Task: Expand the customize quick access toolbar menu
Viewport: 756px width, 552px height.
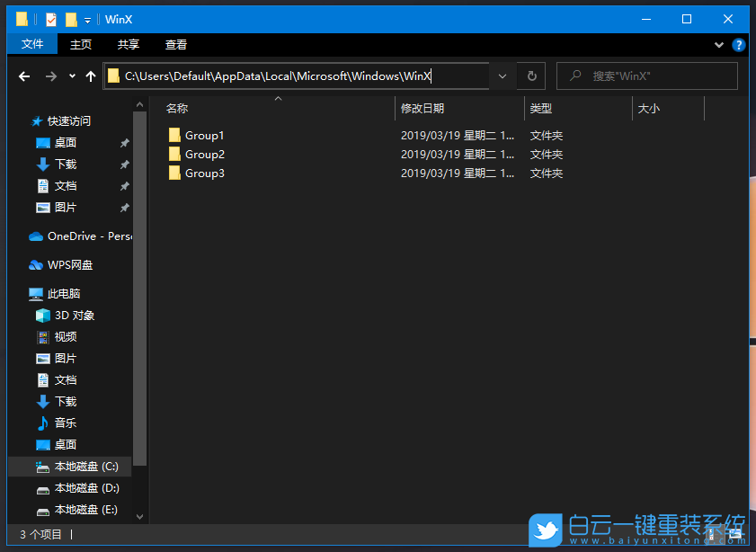Action: click(x=88, y=19)
